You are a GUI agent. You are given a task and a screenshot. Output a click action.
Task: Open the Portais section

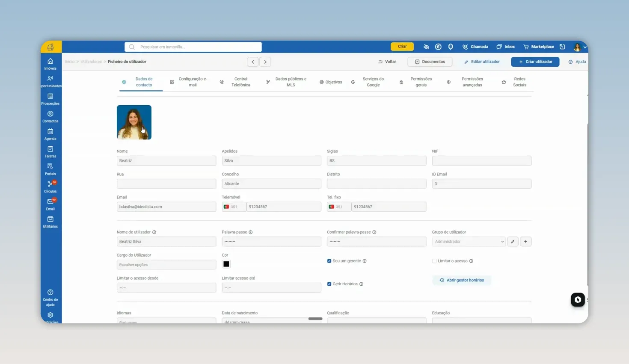point(50,169)
